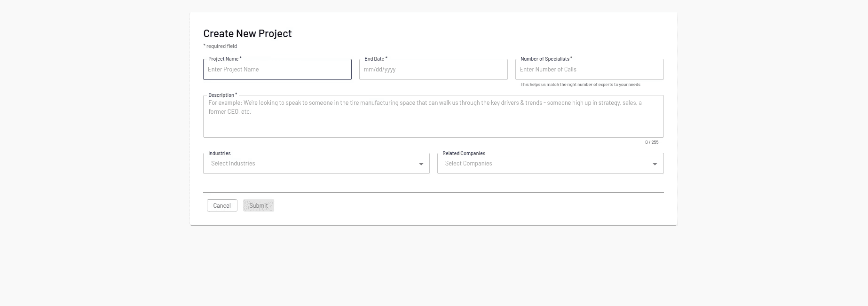Open the Select Industries combo box
868x306 pixels.
coord(316,164)
